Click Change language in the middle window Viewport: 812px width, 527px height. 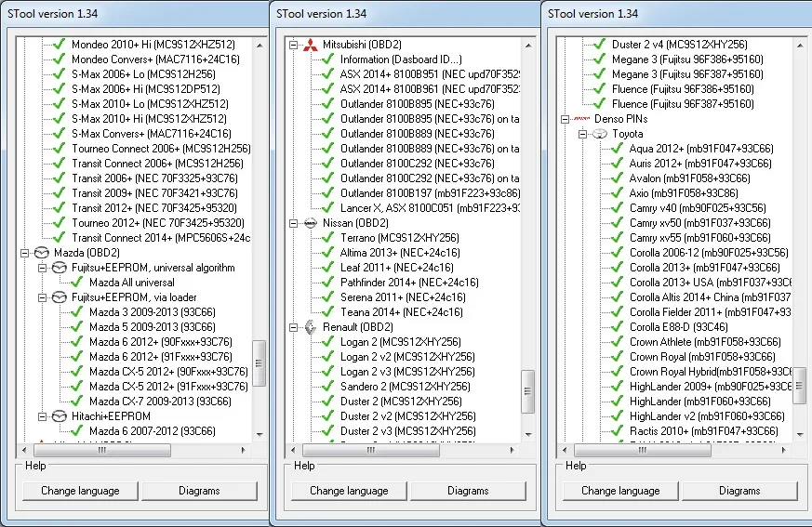click(x=349, y=491)
